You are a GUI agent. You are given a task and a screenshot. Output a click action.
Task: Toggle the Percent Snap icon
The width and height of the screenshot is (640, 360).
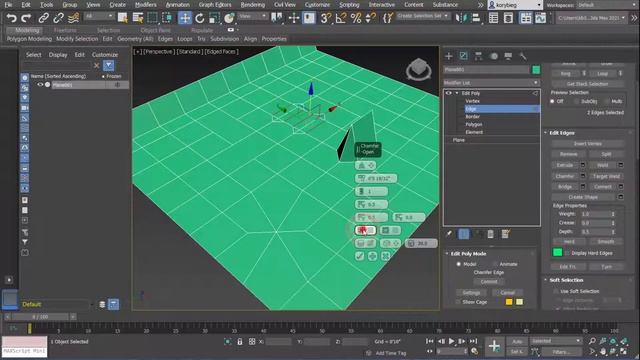(356, 18)
